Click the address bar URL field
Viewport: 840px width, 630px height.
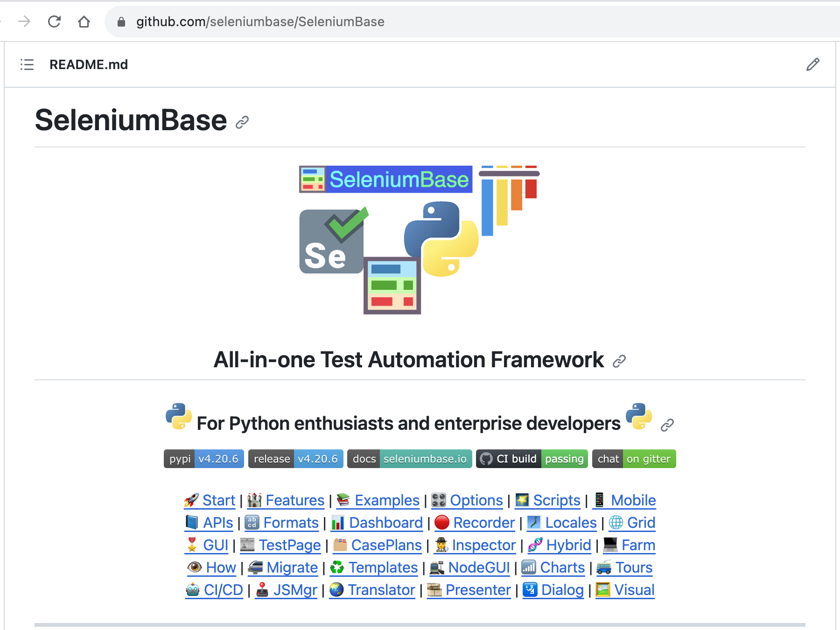click(x=471, y=22)
